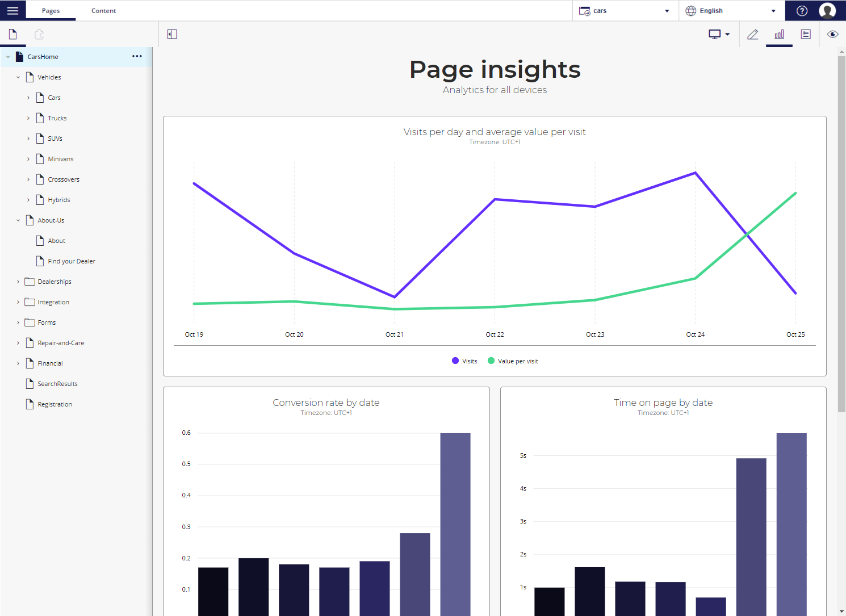Click the SearchResults page icon

30,384
